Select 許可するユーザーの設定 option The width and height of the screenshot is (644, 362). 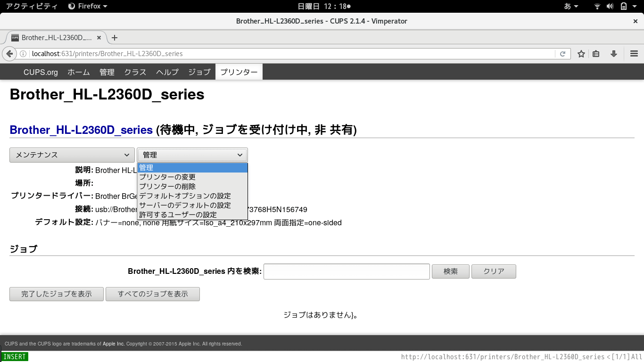click(192, 215)
